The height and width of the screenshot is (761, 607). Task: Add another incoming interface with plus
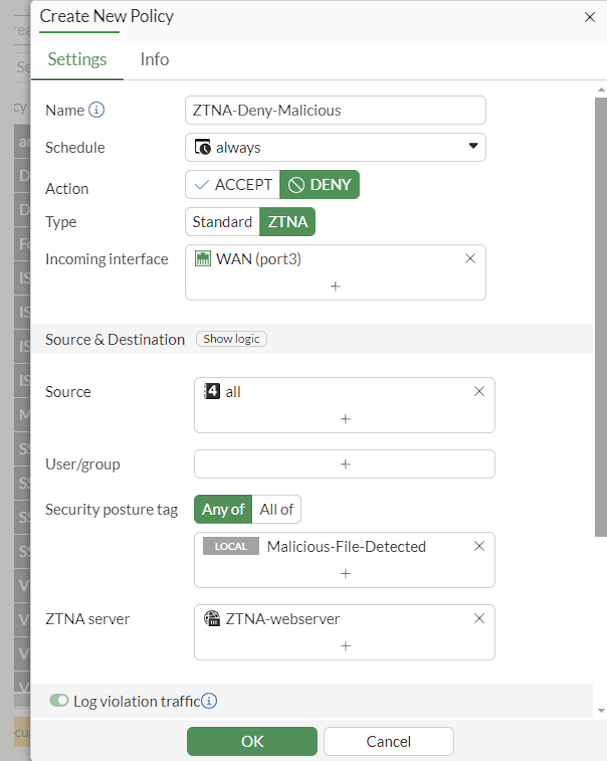(335, 286)
